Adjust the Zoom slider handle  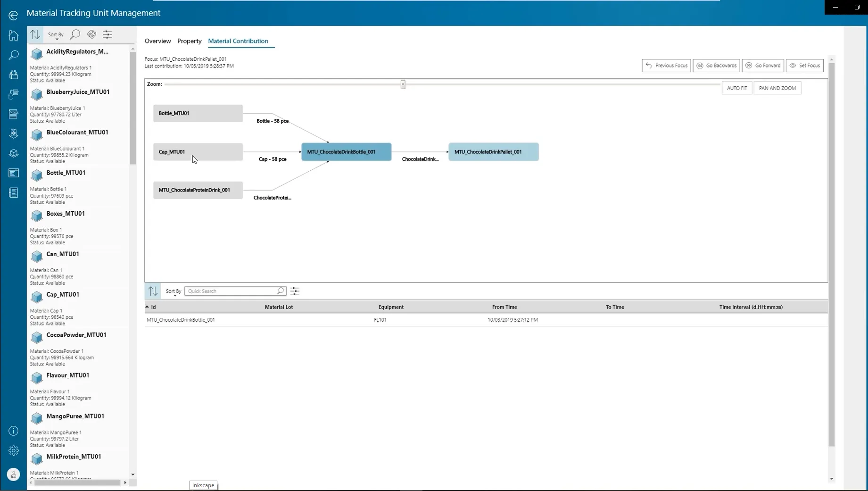pyautogui.click(x=403, y=84)
